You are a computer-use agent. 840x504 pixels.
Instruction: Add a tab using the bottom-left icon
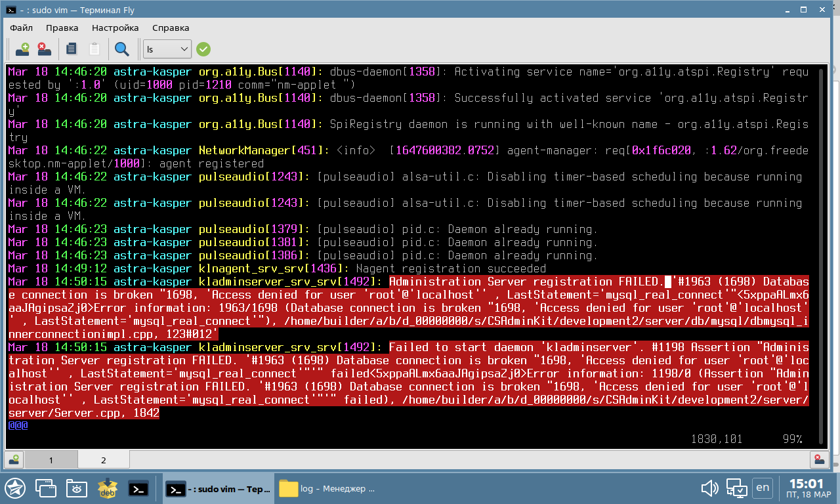pyautogui.click(x=14, y=460)
